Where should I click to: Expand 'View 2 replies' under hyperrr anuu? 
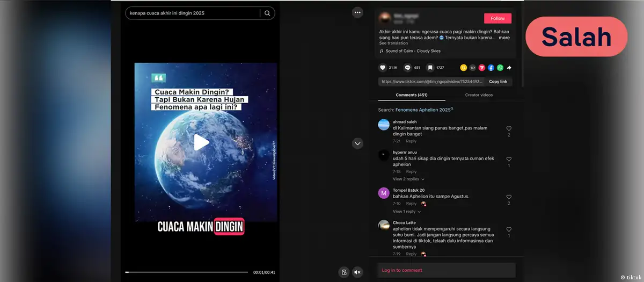point(408,179)
